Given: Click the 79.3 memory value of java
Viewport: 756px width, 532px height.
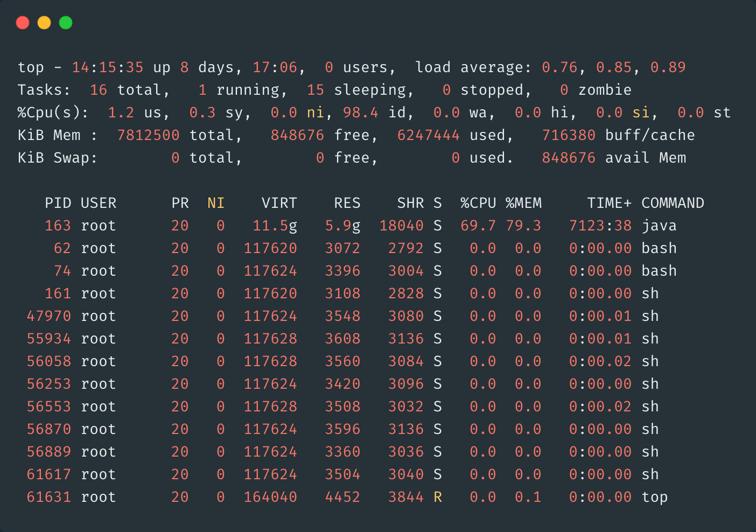Looking at the screenshot, I should point(523,226).
